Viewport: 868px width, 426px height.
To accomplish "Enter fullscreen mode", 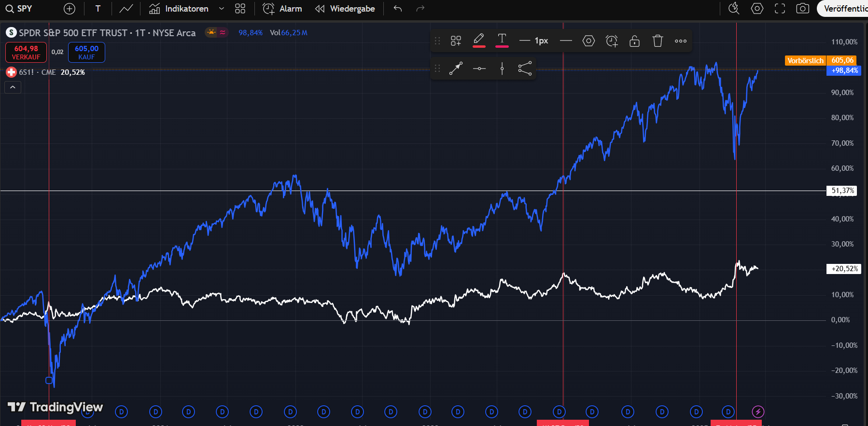I will pos(780,9).
